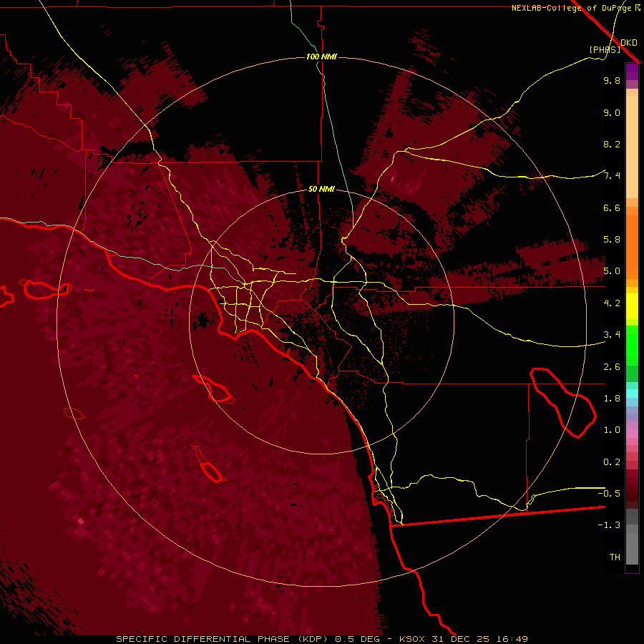Click the KSOX station identifier

pos(413,639)
